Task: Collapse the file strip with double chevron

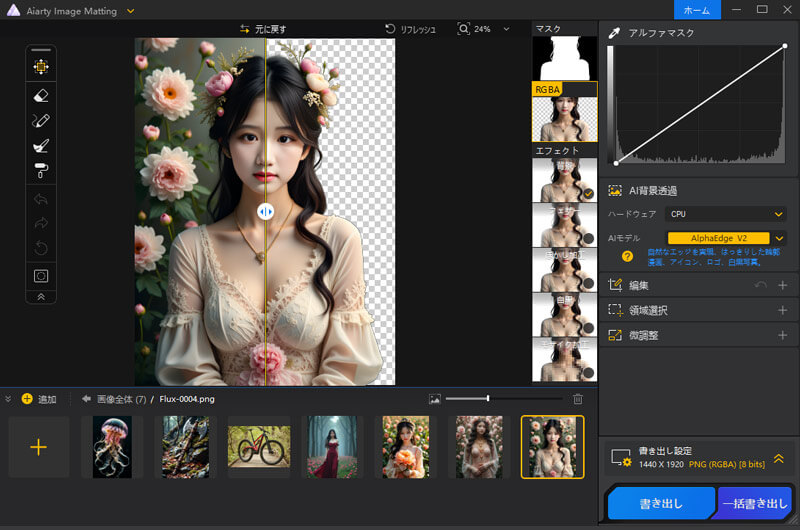Action: (8, 399)
